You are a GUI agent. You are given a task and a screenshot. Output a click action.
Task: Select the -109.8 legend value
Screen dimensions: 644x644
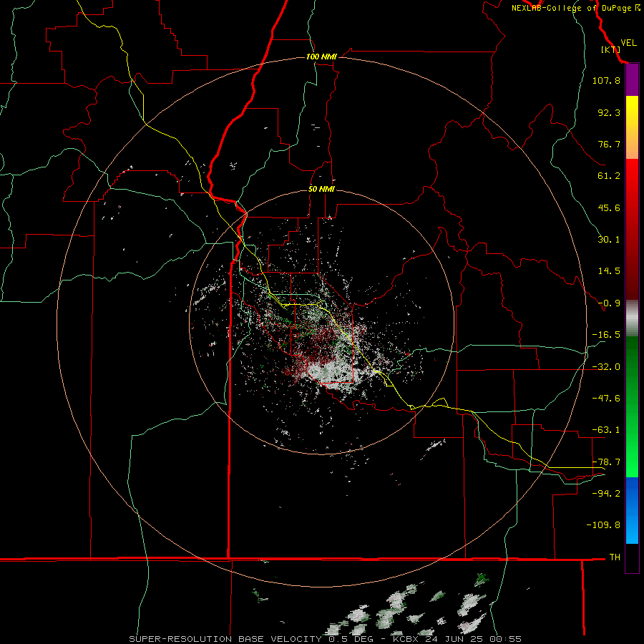pos(603,525)
